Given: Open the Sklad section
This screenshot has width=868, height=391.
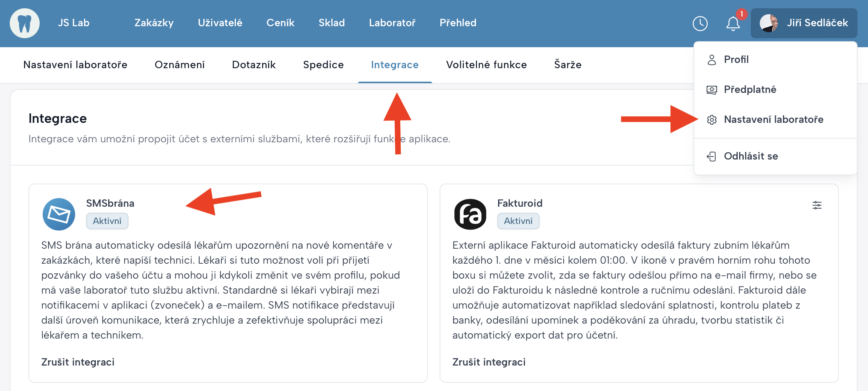Looking at the screenshot, I should tap(331, 23).
